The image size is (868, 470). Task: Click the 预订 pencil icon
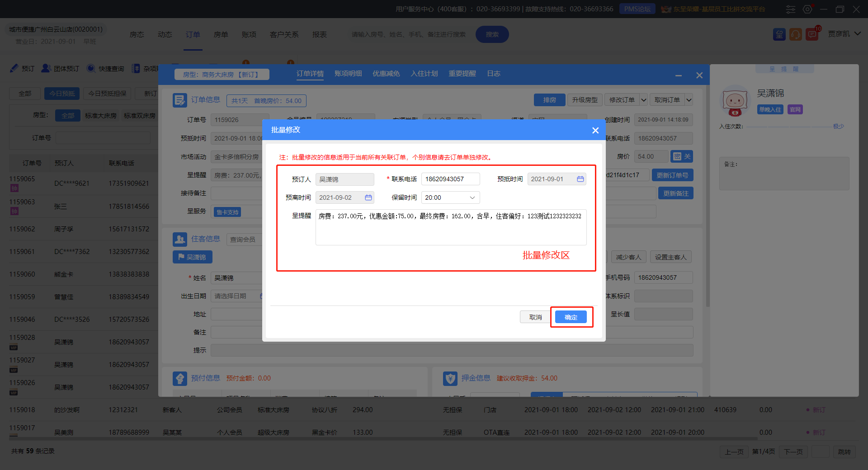pyautogui.click(x=14, y=68)
